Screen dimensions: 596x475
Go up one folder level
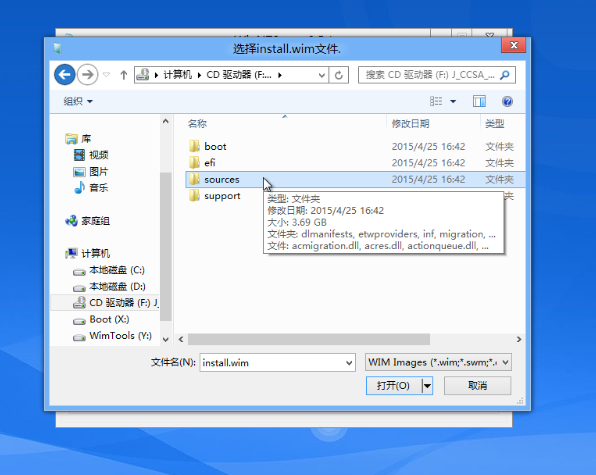tap(124, 75)
